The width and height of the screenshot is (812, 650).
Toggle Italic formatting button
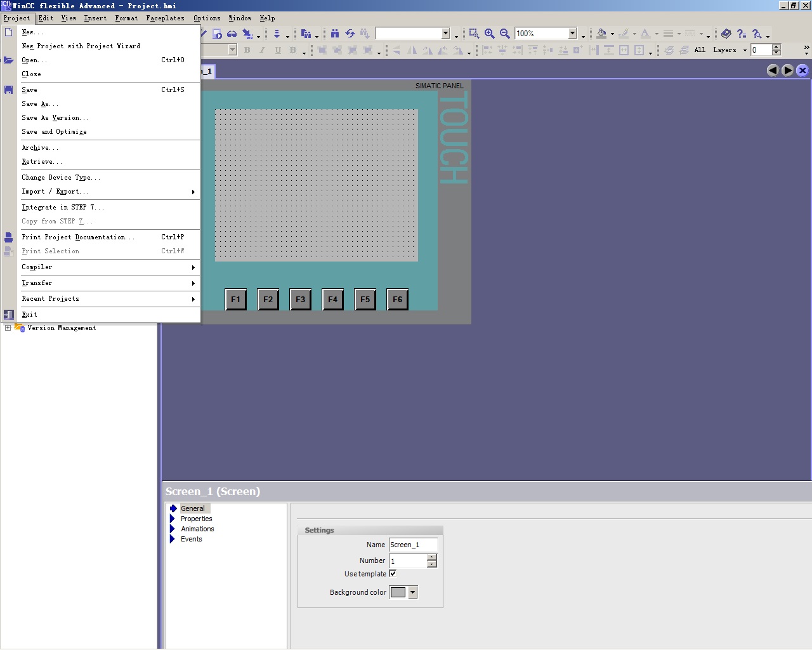[x=262, y=50]
